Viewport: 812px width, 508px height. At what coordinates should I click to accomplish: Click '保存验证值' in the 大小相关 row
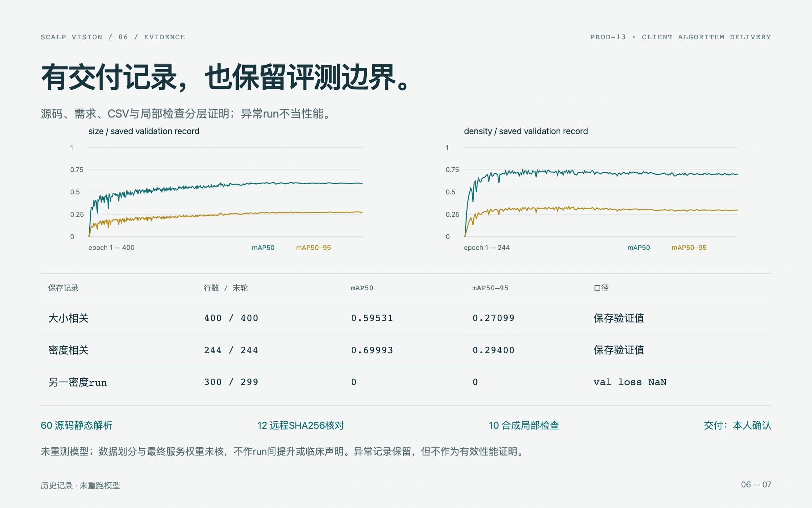coord(619,318)
